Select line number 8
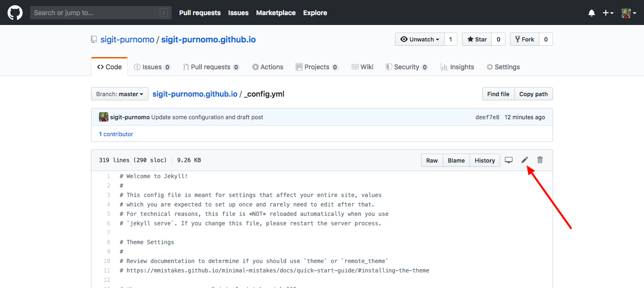The width and height of the screenshot is (644, 288). (108, 242)
